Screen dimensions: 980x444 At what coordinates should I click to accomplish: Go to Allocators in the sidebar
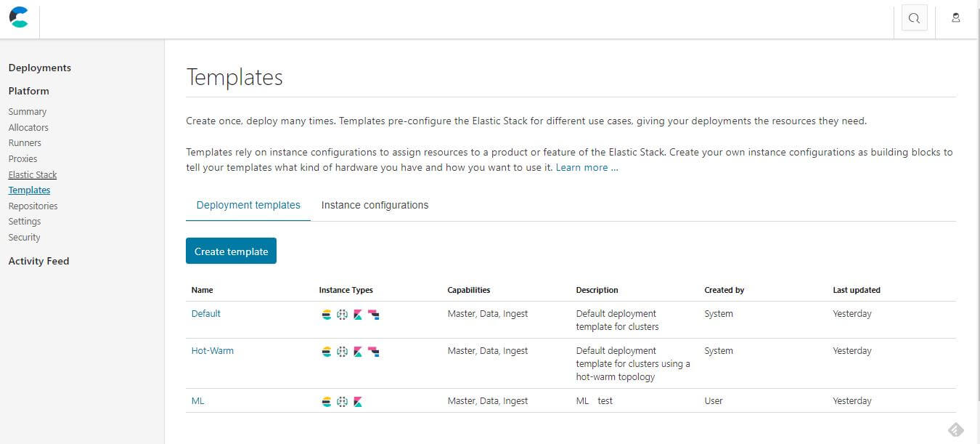click(x=28, y=128)
